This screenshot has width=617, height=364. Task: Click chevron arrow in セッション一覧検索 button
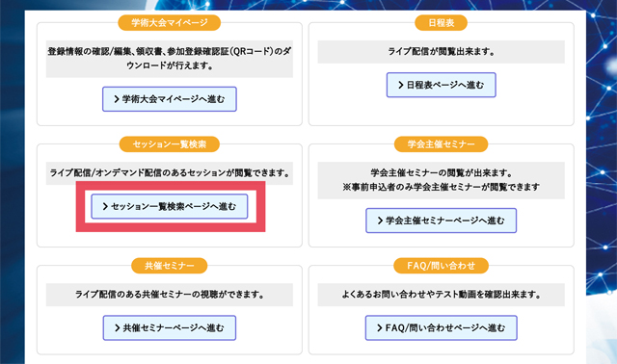[x=105, y=206]
